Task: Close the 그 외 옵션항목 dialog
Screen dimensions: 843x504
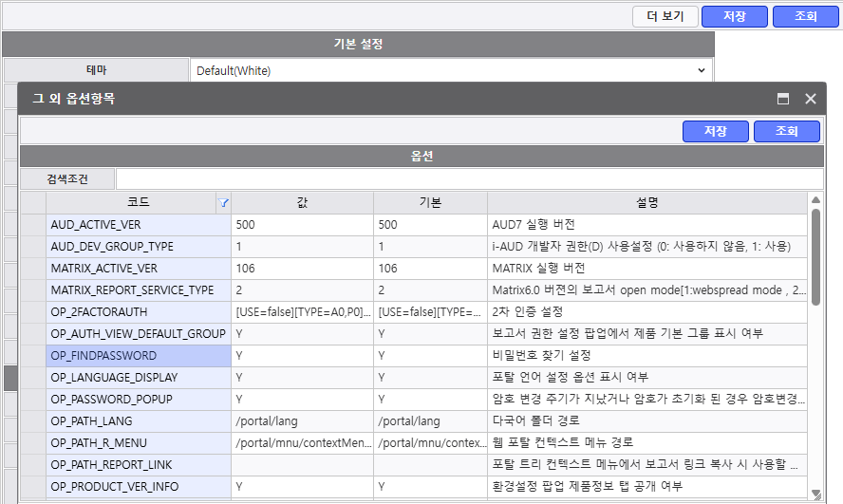Action: point(811,99)
